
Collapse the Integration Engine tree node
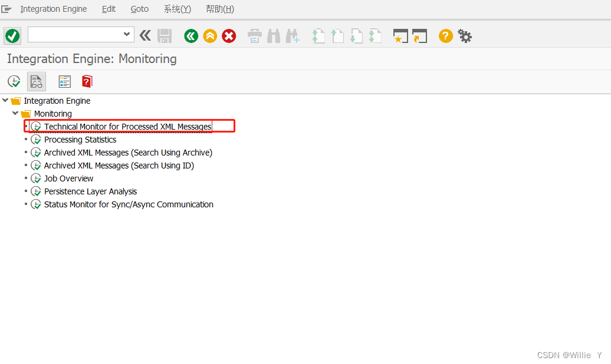coord(5,101)
